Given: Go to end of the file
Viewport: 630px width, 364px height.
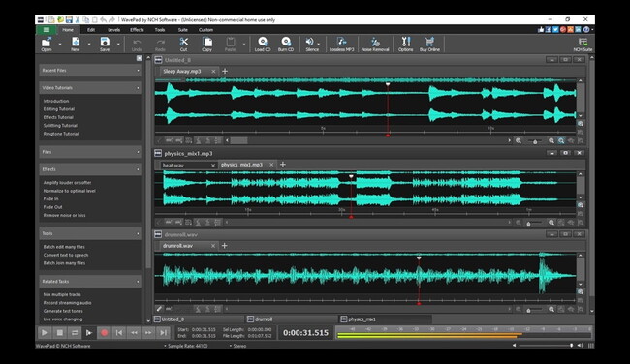Looking at the screenshot, I should tap(163, 332).
